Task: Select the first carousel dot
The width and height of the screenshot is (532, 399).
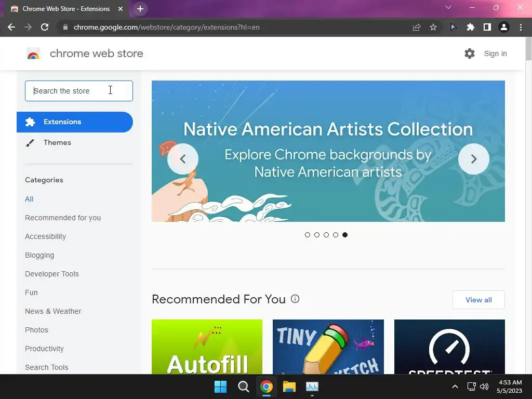Action: tap(308, 235)
